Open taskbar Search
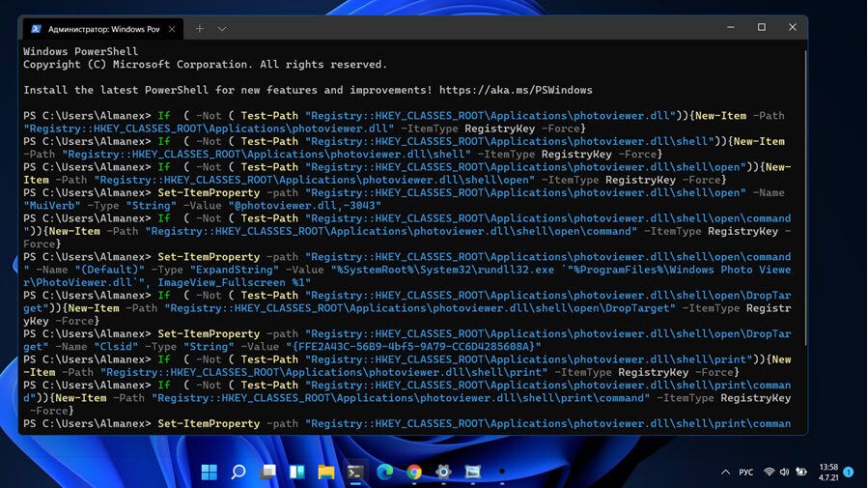Screen dimensions: 868x488 click(238, 472)
